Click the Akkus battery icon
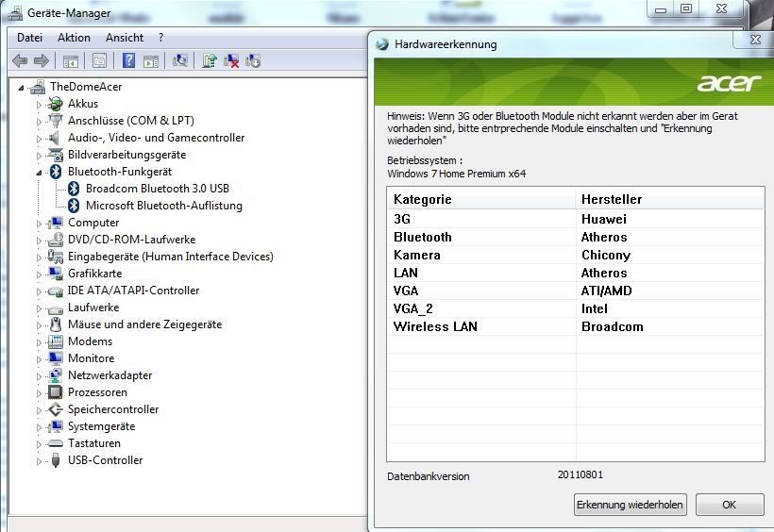 pyautogui.click(x=56, y=104)
